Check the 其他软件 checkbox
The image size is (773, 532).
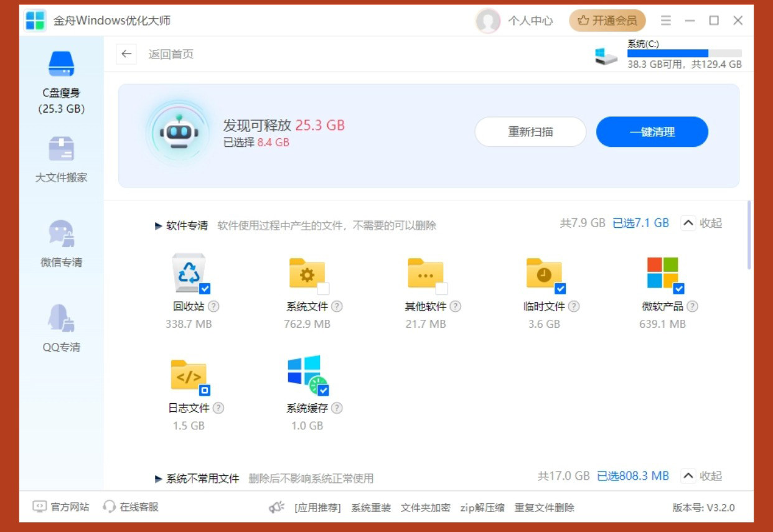[x=441, y=288]
